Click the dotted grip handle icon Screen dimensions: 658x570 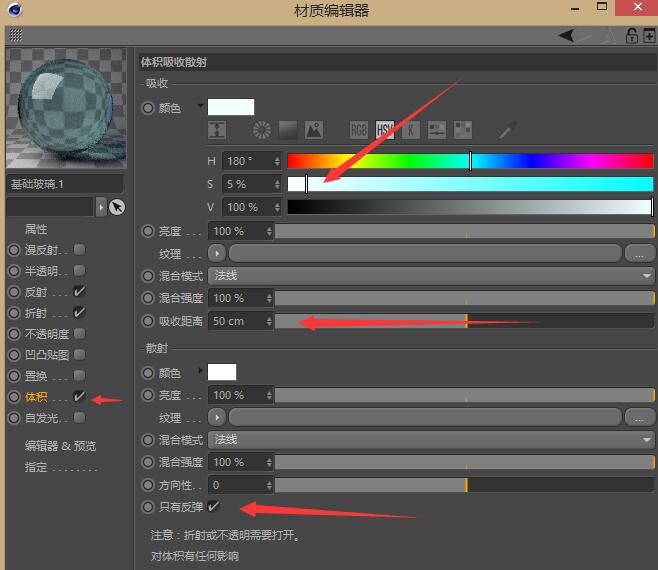(x=16, y=35)
